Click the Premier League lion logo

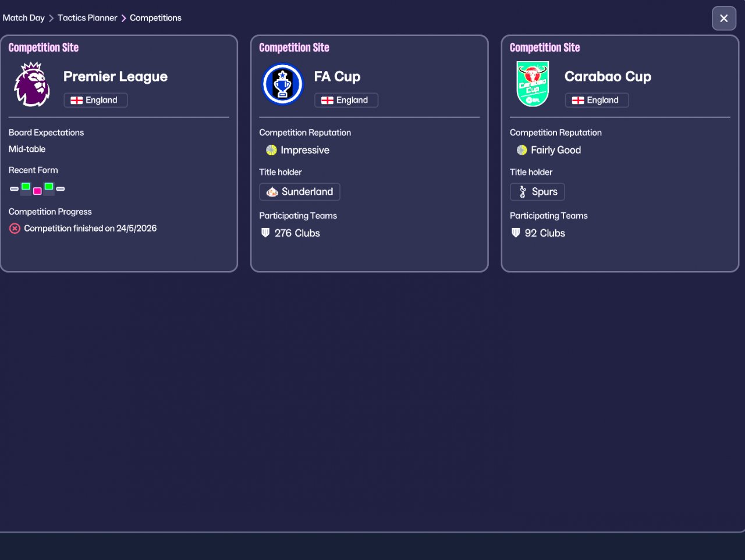tap(32, 84)
